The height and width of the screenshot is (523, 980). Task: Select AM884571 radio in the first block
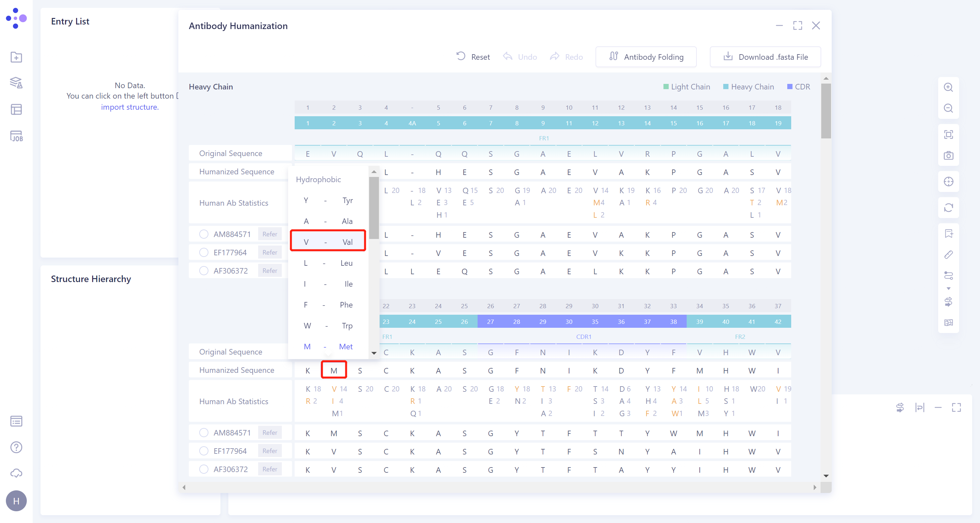click(x=204, y=234)
